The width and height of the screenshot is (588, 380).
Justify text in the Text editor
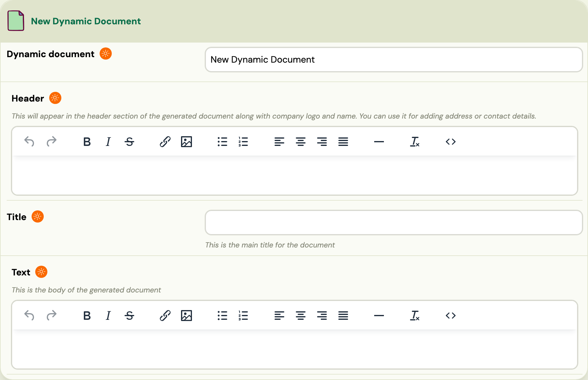pyautogui.click(x=343, y=316)
